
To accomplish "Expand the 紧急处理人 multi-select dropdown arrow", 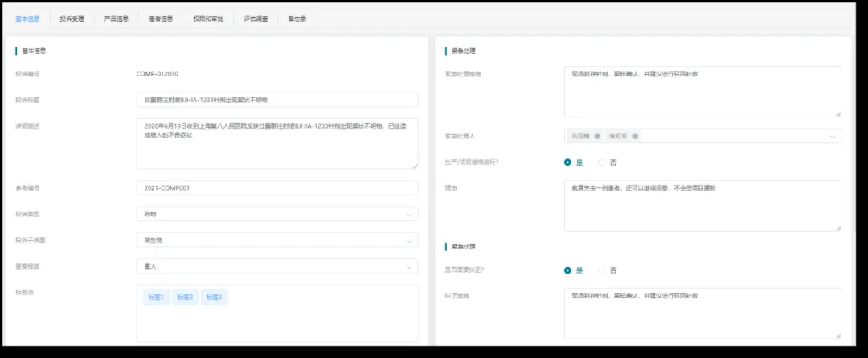I will click(833, 136).
